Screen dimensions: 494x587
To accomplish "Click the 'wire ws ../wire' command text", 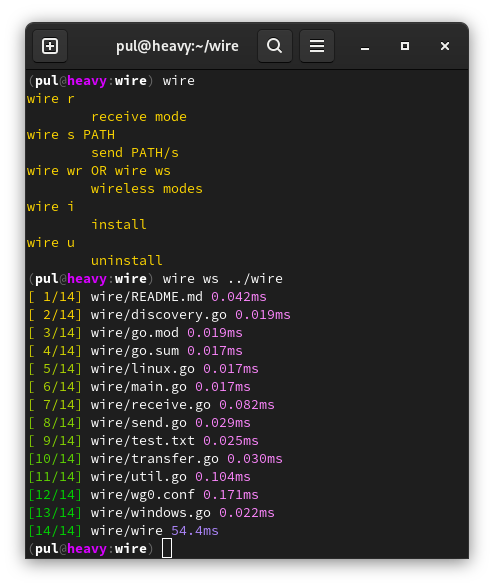I will (x=222, y=279).
